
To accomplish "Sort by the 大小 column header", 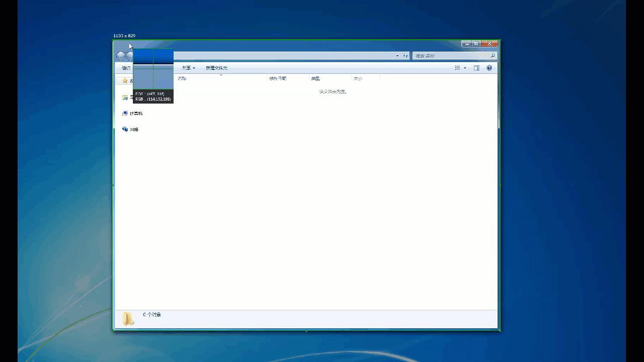I will click(358, 78).
